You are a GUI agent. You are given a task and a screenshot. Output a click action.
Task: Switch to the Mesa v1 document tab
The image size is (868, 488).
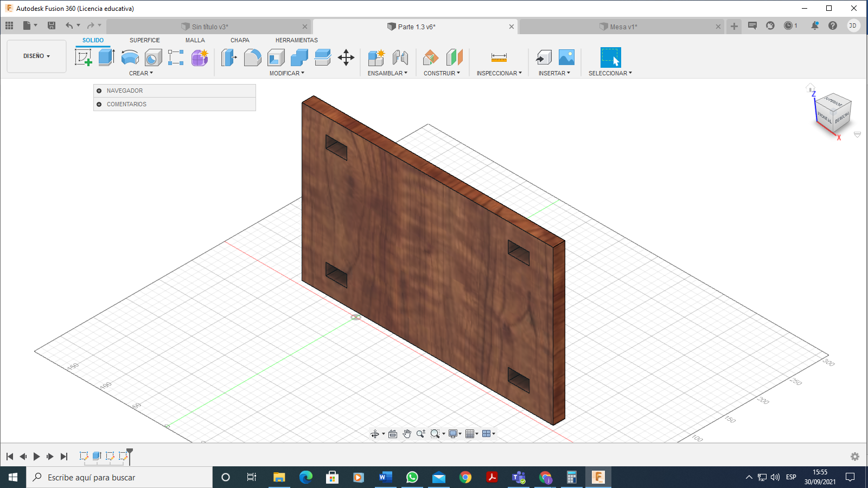pos(622,27)
